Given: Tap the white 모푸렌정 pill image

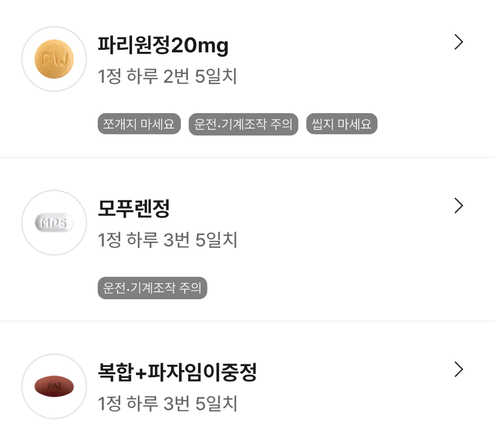Looking at the screenshot, I should point(54,223).
